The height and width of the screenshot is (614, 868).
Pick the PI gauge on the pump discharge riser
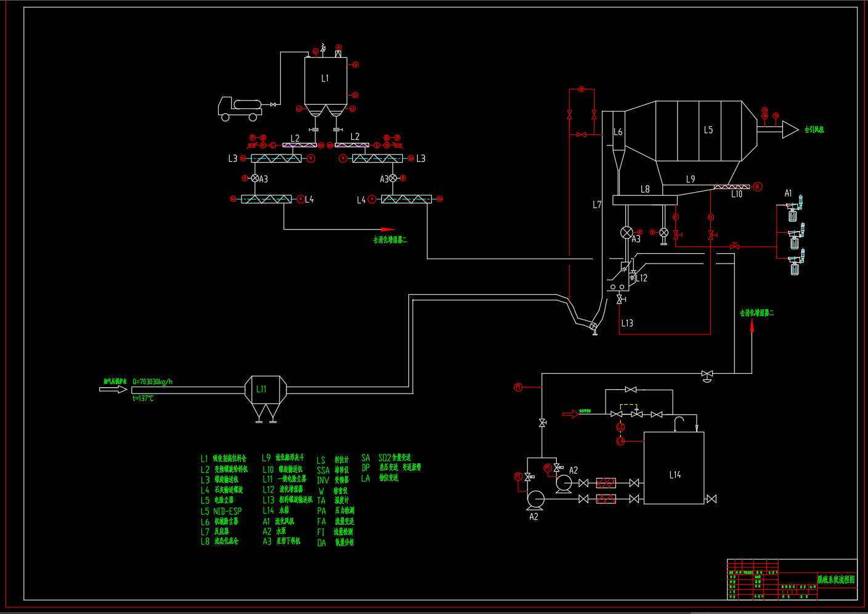point(518,387)
